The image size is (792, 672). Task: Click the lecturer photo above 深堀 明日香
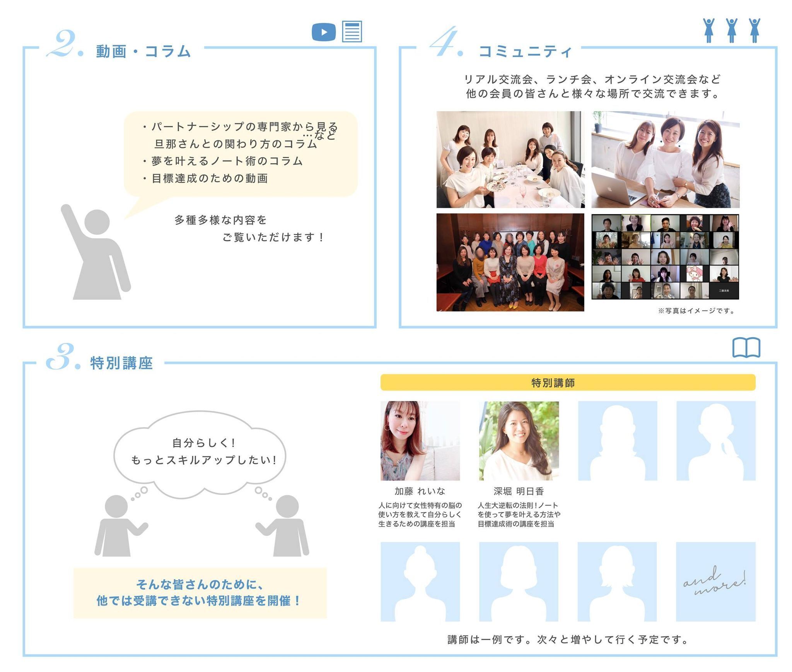pyautogui.click(x=519, y=440)
